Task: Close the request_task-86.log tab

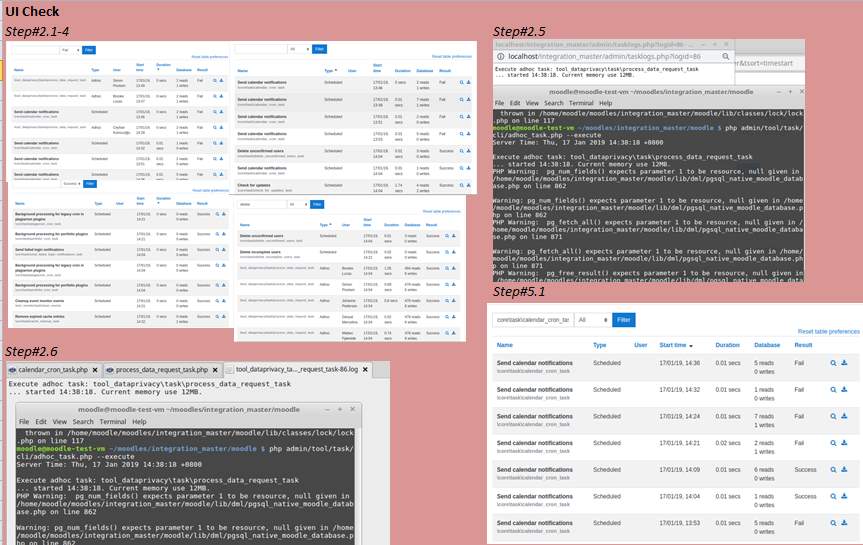Action: point(365,369)
